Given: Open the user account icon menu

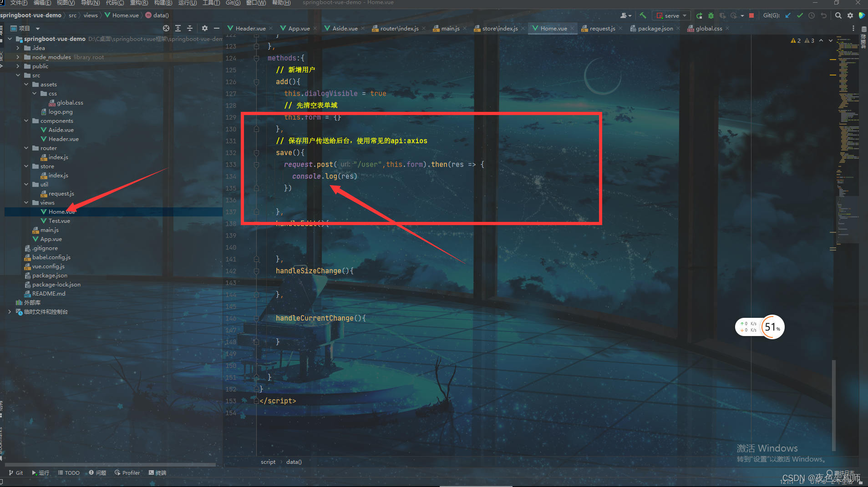Looking at the screenshot, I should (x=626, y=15).
